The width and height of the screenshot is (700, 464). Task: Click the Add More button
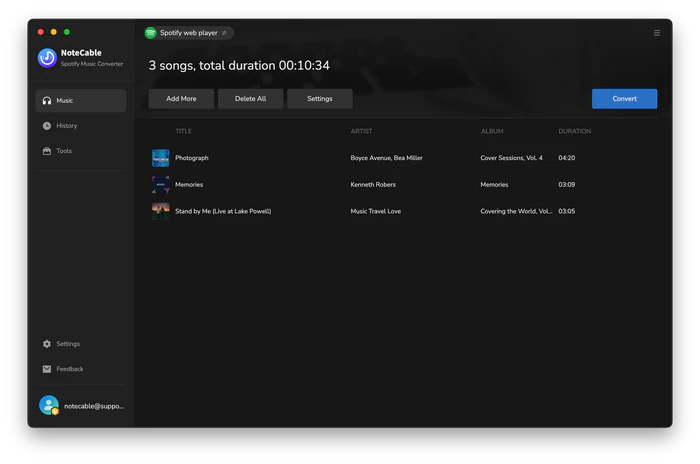pos(181,99)
